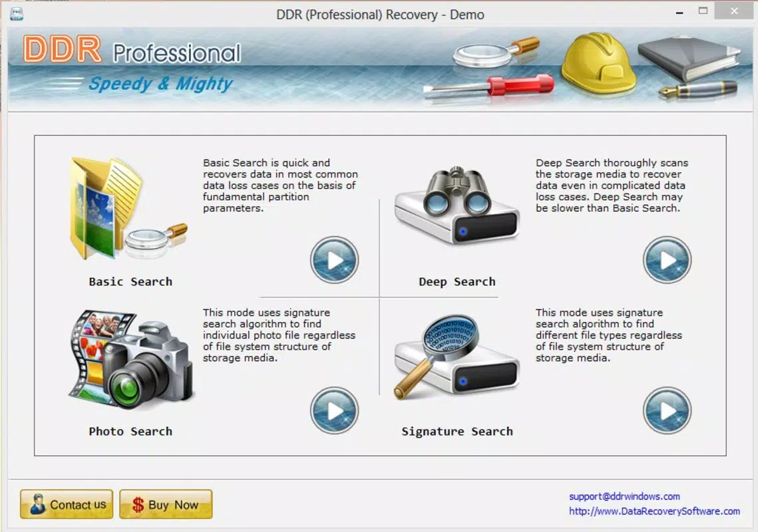
Task: Click the gray book banner icon
Action: tap(689, 59)
